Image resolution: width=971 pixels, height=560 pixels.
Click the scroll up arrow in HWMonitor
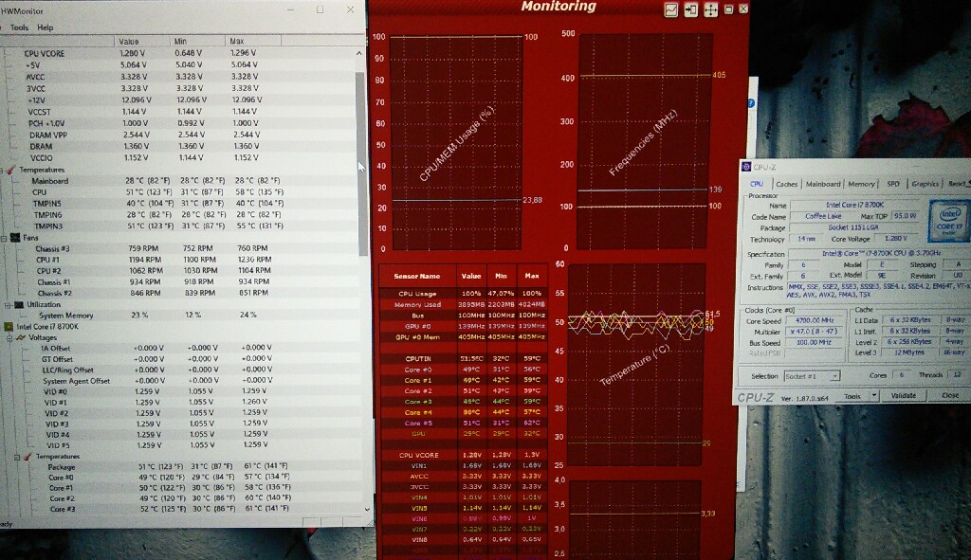tap(359, 53)
